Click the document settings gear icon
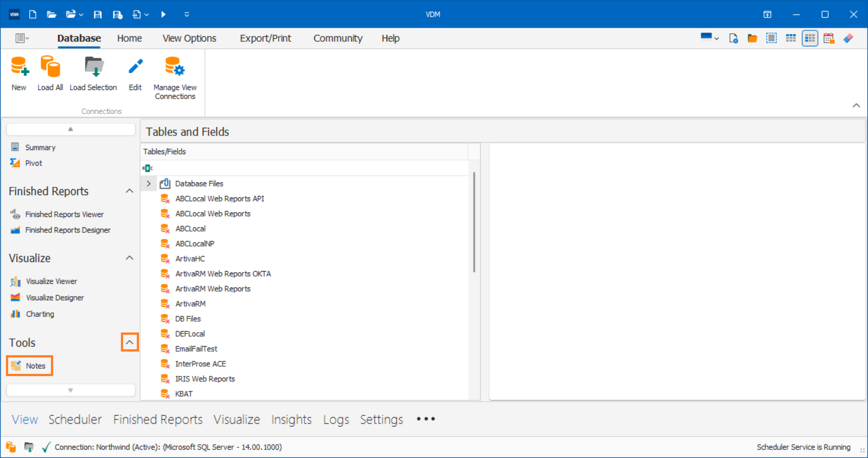868x458 pixels. [733, 38]
